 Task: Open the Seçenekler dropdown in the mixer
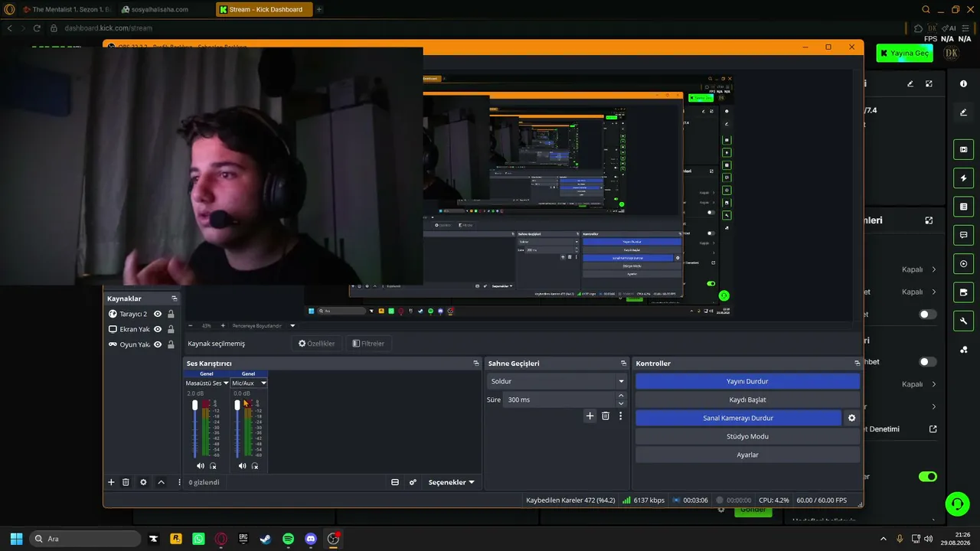coord(451,482)
